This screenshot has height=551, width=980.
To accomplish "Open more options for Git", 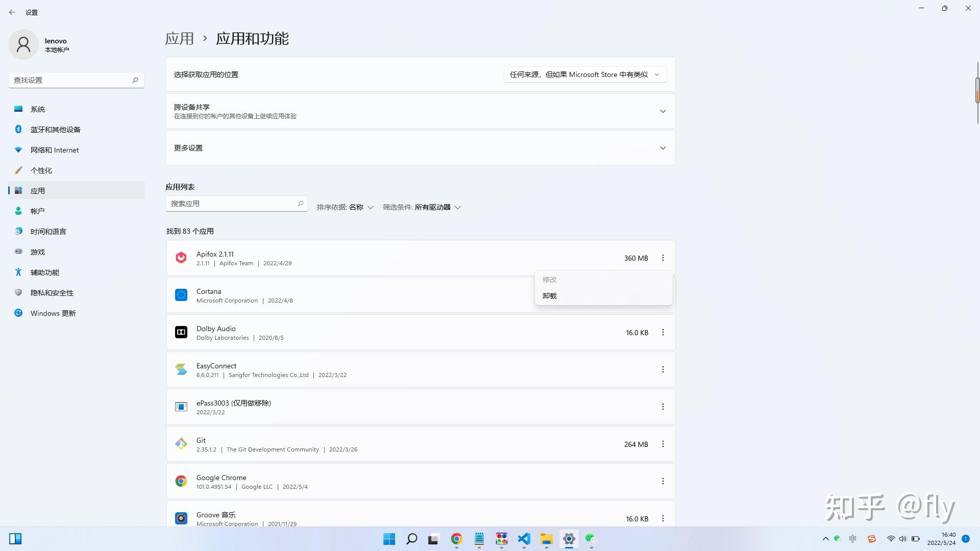I will (x=663, y=444).
